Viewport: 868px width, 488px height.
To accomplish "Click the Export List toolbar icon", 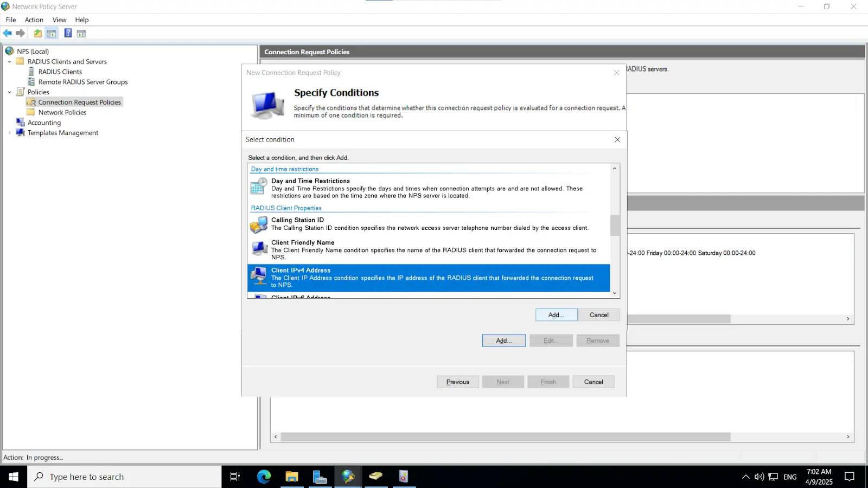I will pyautogui.click(x=37, y=33).
